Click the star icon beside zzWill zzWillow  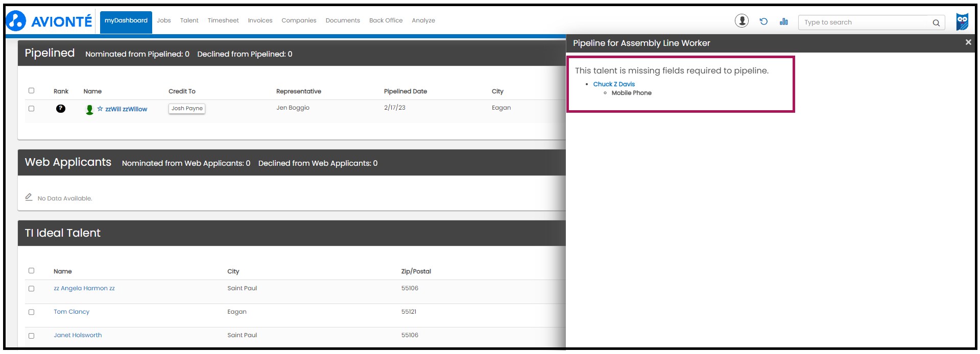tap(100, 109)
